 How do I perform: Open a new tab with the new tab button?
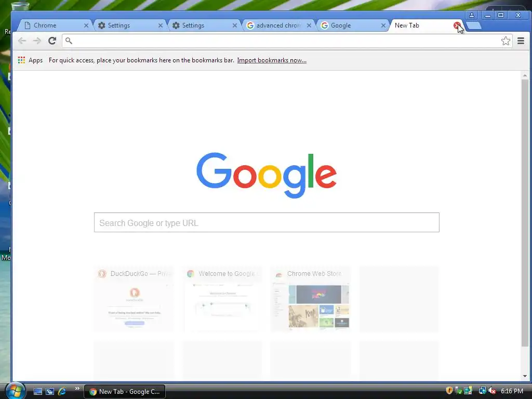click(474, 26)
